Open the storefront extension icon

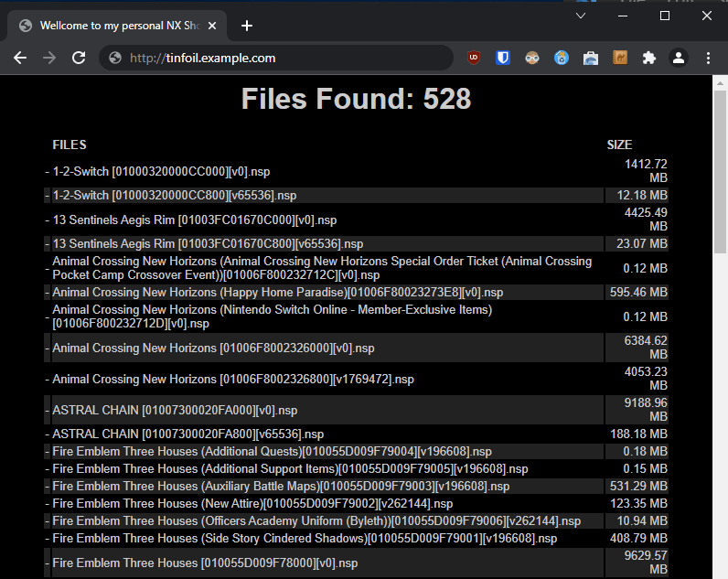591,58
